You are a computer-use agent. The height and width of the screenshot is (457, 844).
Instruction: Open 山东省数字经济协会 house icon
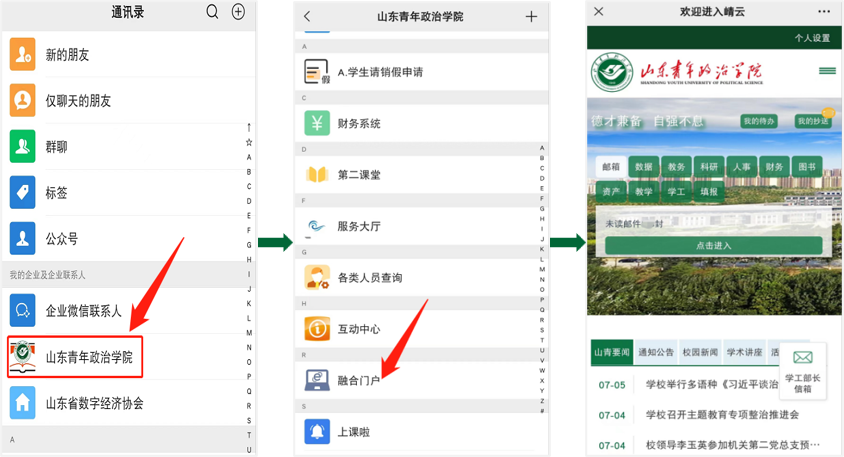click(x=23, y=403)
